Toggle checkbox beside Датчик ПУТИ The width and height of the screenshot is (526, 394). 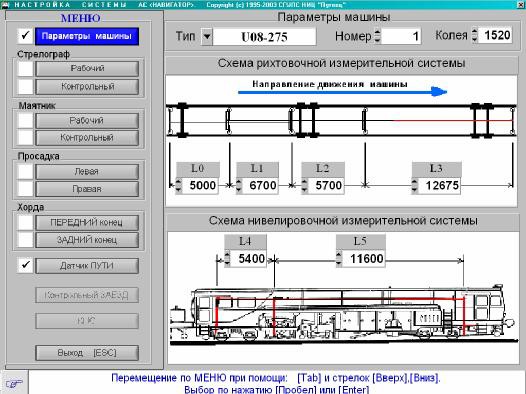[x=25, y=266]
